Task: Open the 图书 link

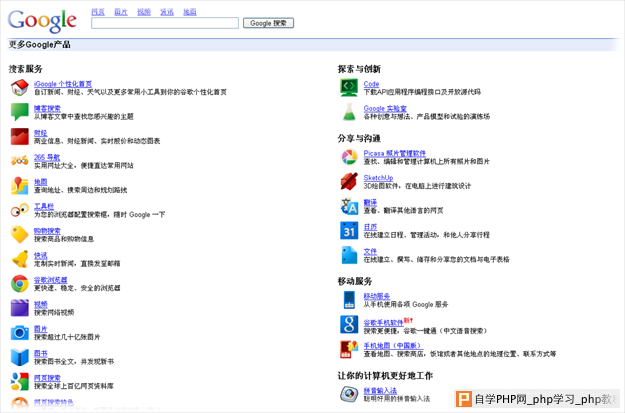Action: pyautogui.click(x=41, y=354)
